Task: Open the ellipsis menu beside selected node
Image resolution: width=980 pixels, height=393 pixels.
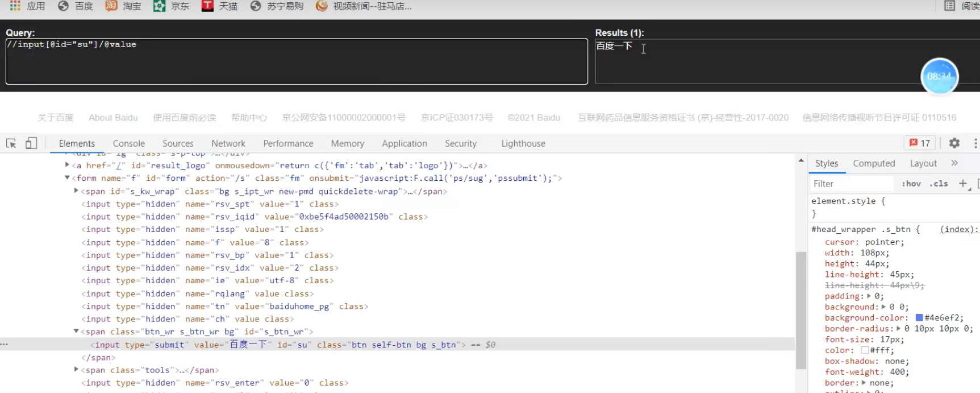Action: (4, 345)
